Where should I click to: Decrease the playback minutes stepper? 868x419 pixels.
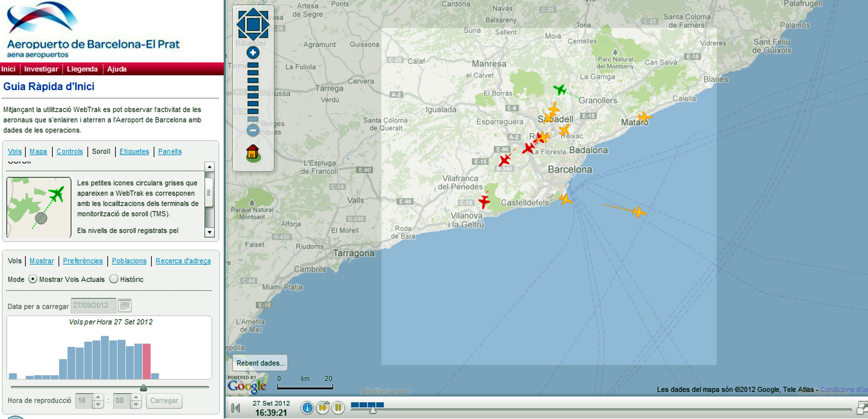136,404
